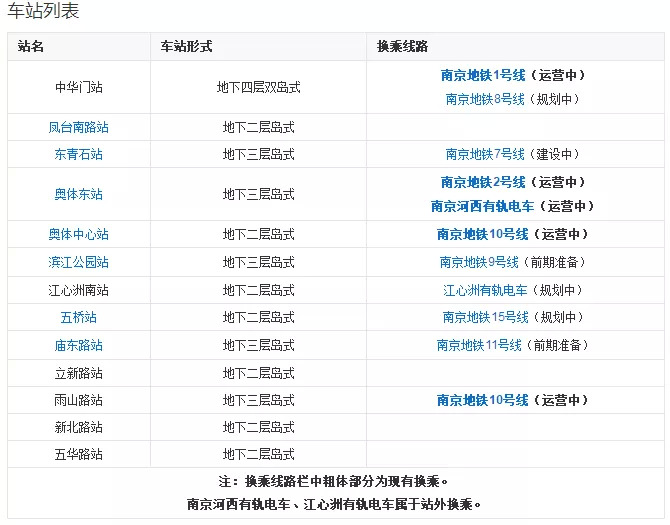Follow the 南京地铁2号线 link
670x525 pixels.
click(483, 182)
